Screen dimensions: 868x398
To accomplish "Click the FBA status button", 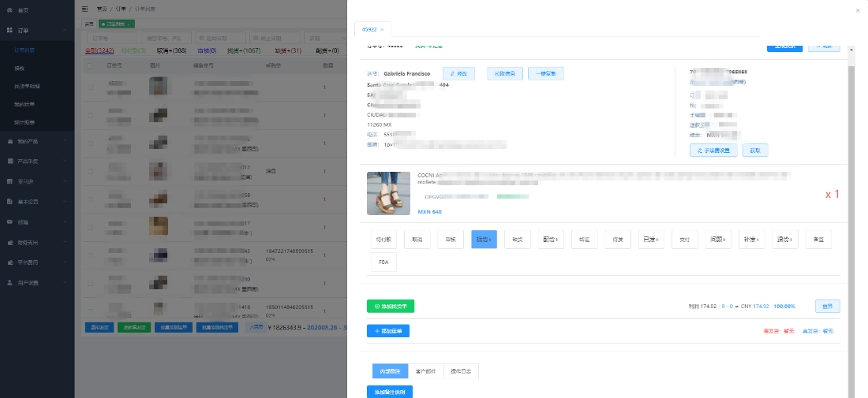I will 383,262.
